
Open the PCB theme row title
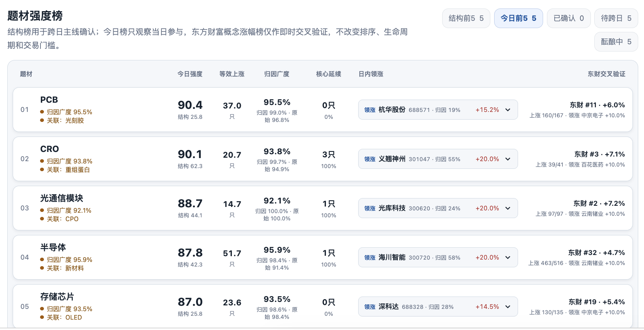(49, 100)
